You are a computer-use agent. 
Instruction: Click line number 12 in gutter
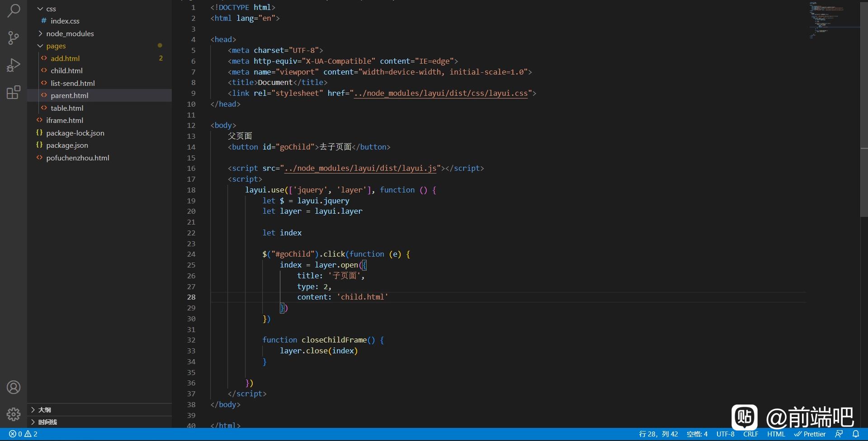pyautogui.click(x=191, y=125)
